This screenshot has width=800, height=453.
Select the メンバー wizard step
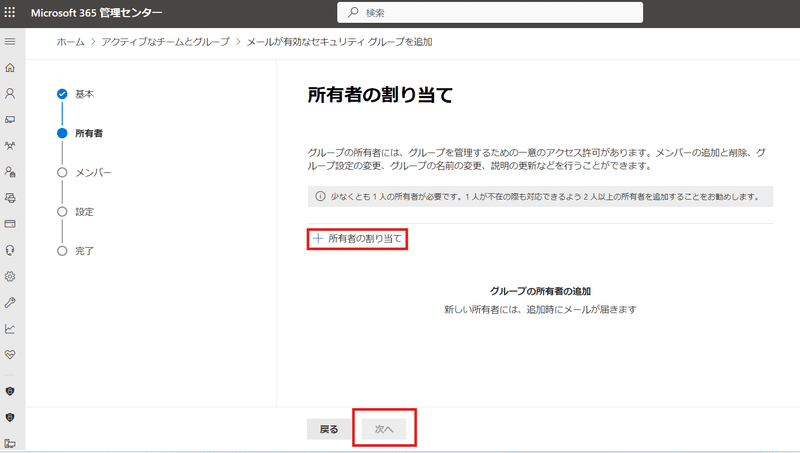tap(84, 172)
